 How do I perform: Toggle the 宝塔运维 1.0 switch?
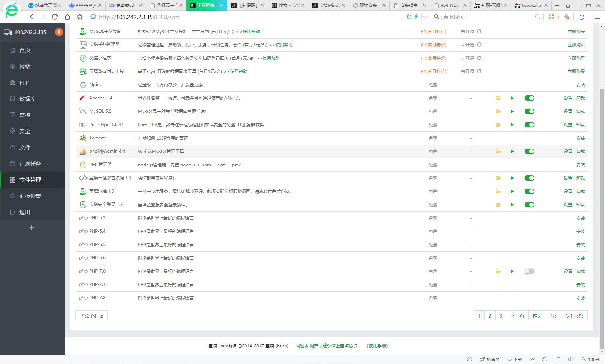[x=529, y=192]
